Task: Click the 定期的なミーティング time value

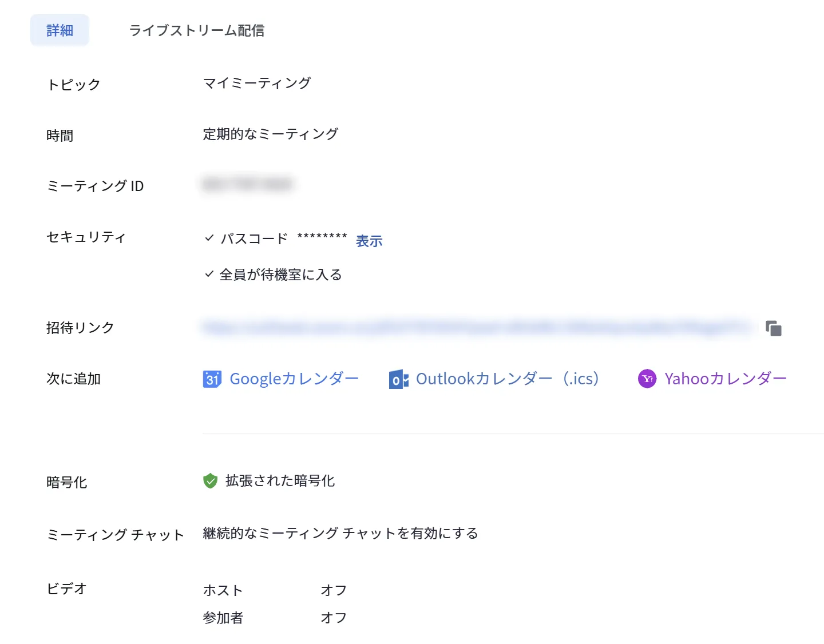Action: [x=271, y=134]
